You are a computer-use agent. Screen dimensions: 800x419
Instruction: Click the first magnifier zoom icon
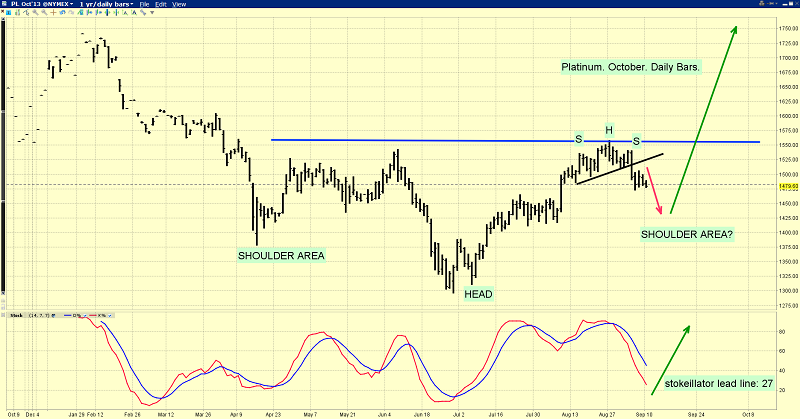pos(35,12)
